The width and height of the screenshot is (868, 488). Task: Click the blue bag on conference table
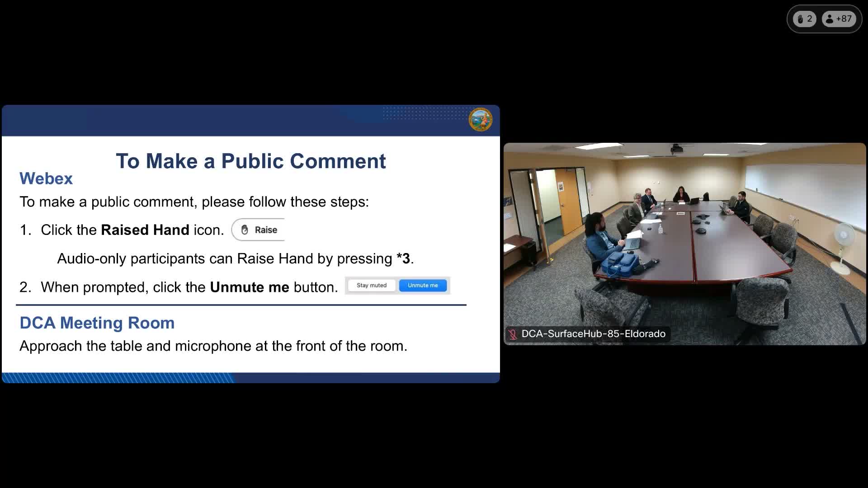621,264
